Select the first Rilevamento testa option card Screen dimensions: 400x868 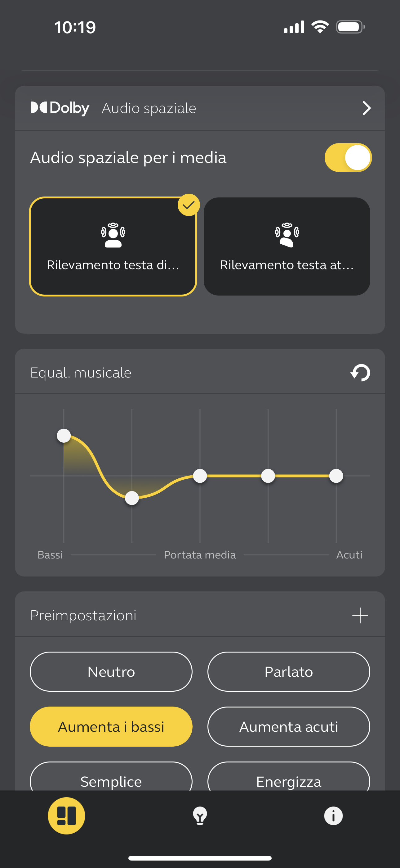click(x=113, y=246)
